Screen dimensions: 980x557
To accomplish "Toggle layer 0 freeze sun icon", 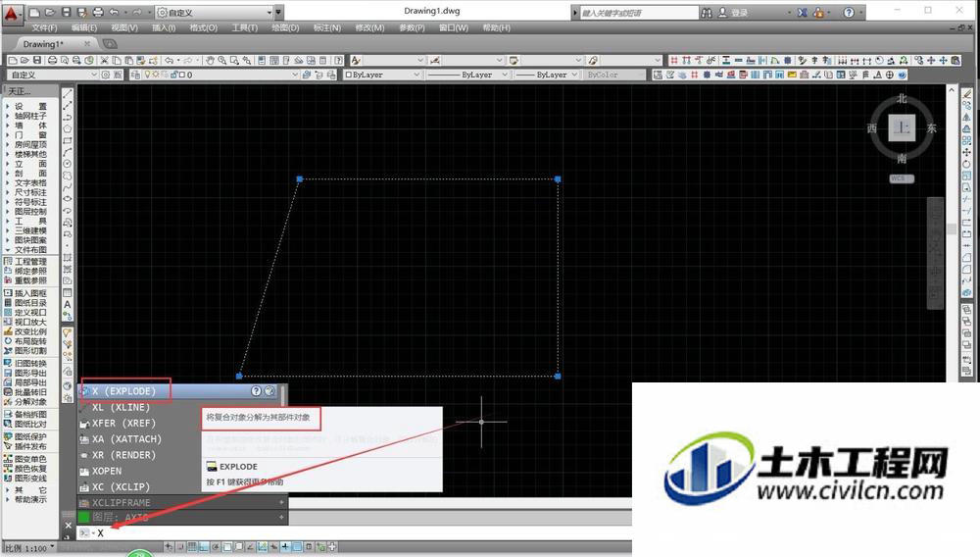I will pos(156,75).
